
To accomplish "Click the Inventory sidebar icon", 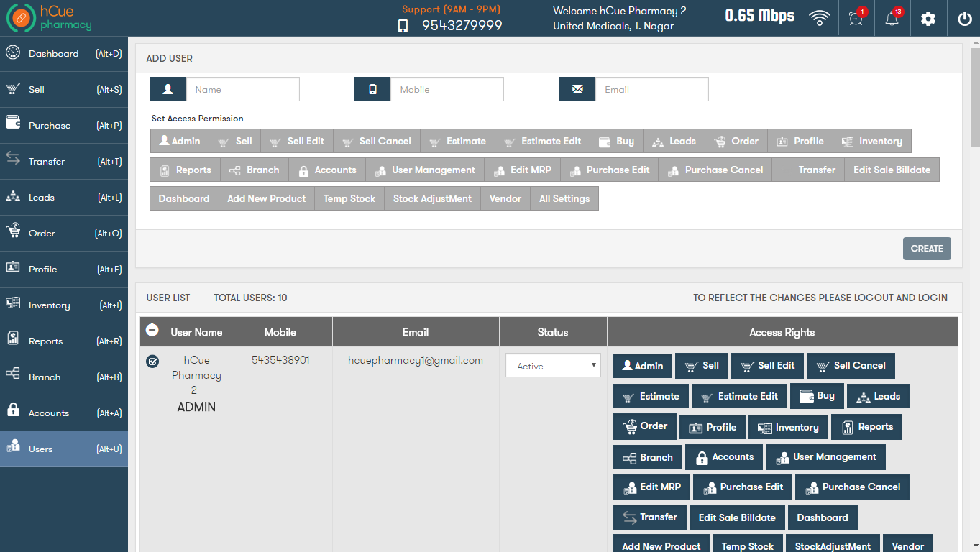I will click(13, 303).
